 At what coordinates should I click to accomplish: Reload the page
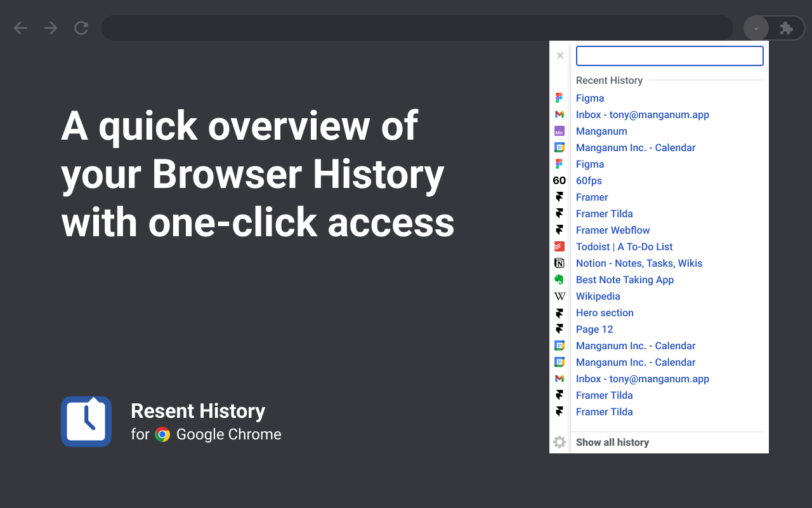click(x=81, y=28)
